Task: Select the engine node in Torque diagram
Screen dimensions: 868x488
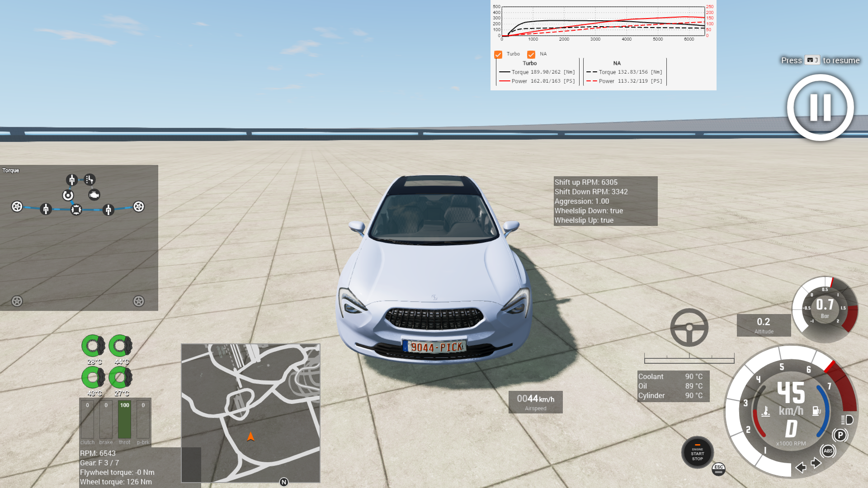Action: point(94,195)
